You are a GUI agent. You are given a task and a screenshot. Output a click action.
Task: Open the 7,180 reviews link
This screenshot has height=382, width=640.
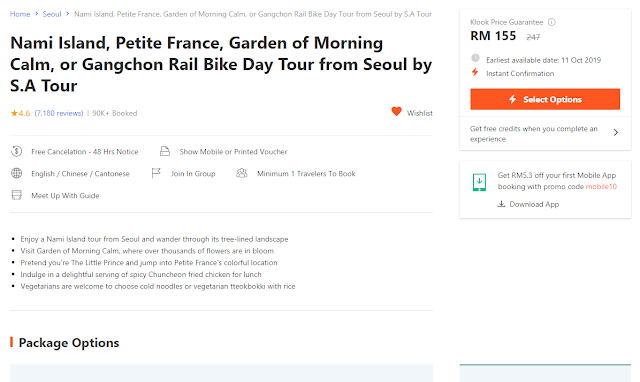[59, 113]
